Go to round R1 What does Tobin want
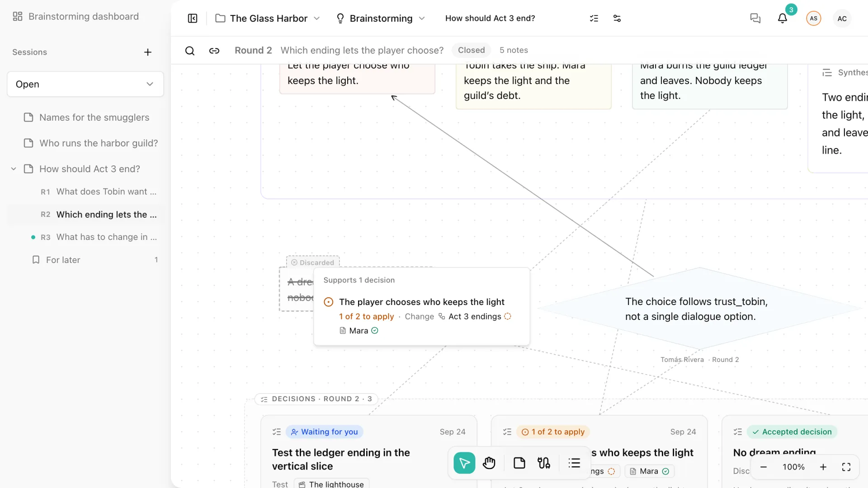The image size is (868, 488). click(86, 192)
